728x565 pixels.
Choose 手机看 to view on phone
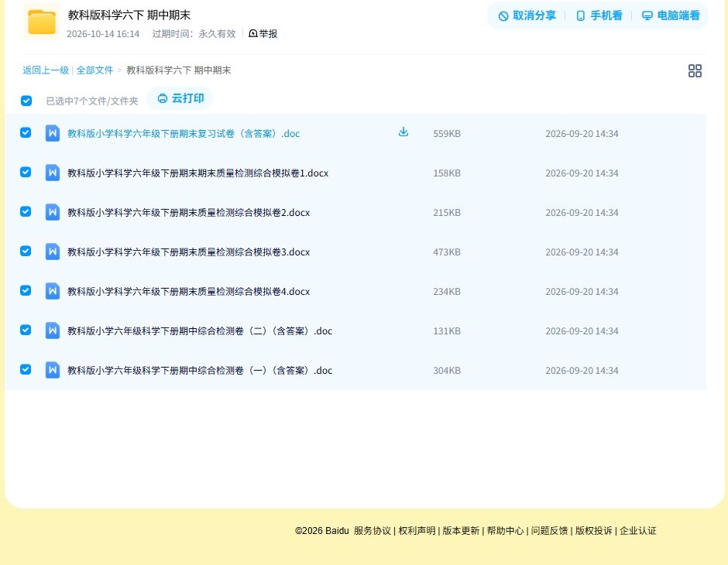(599, 15)
